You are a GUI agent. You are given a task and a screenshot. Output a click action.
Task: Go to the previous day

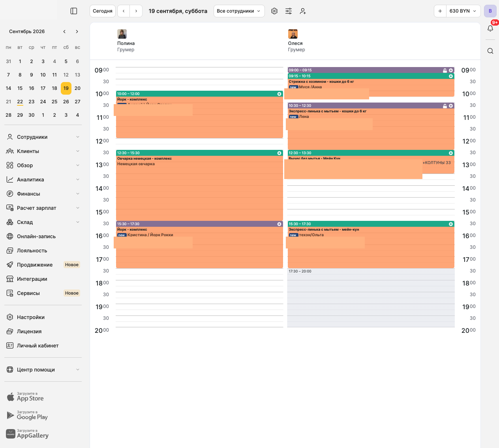point(124,11)
